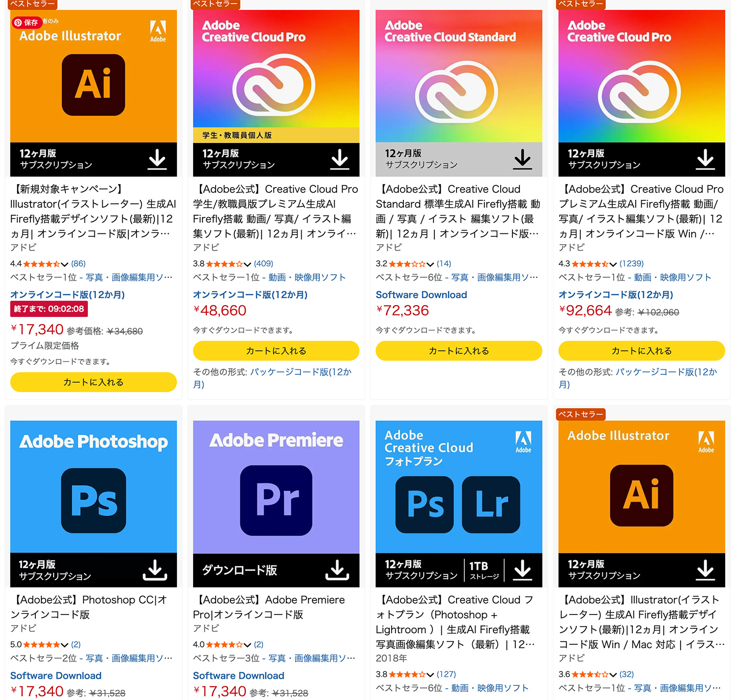Open the 【Adobe公式】Illustrator Win / Mac 対応 title link
Screen dimensions: 737x700
642,622
